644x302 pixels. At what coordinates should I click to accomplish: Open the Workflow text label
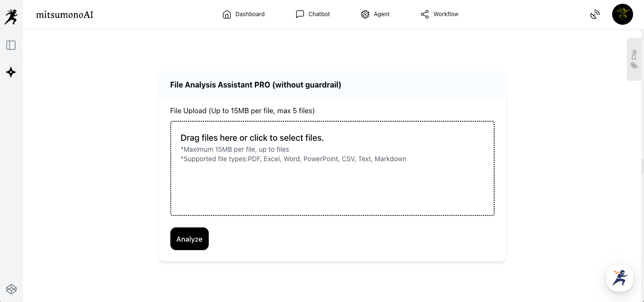(x=446, y=14)
